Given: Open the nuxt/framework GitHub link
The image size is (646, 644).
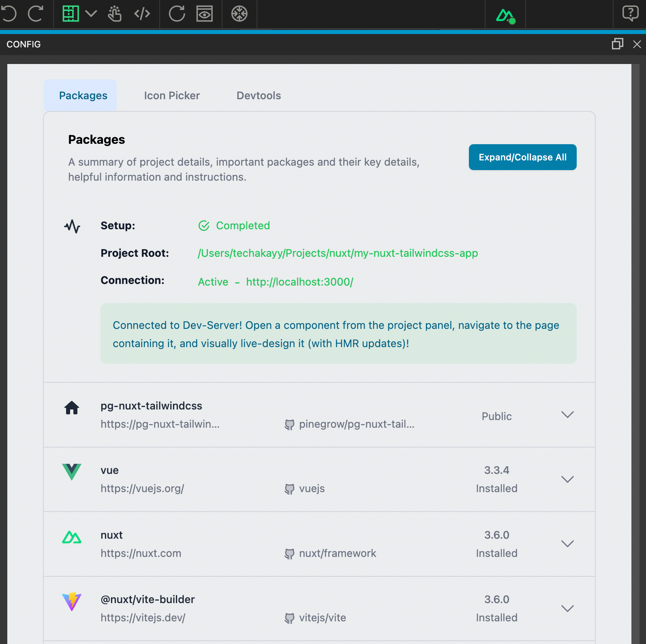Looking at the screenshot, I should click(x=338, y=553).
